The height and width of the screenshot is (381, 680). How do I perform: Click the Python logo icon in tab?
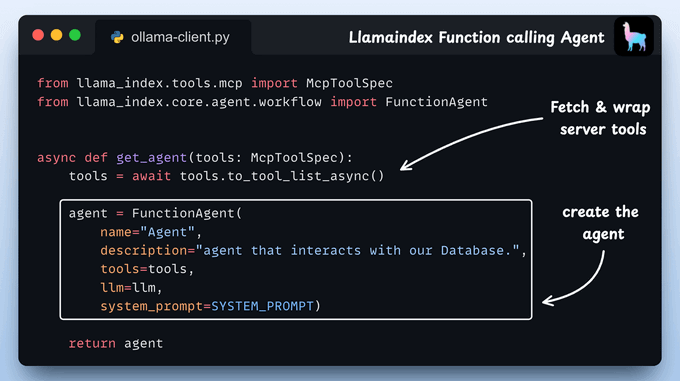[117, 37]
